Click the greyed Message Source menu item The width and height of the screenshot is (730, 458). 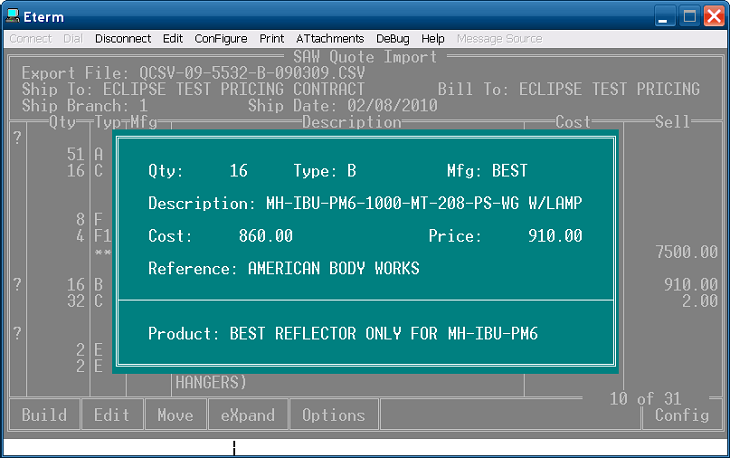pyautogui.click(x=500, y=39)
